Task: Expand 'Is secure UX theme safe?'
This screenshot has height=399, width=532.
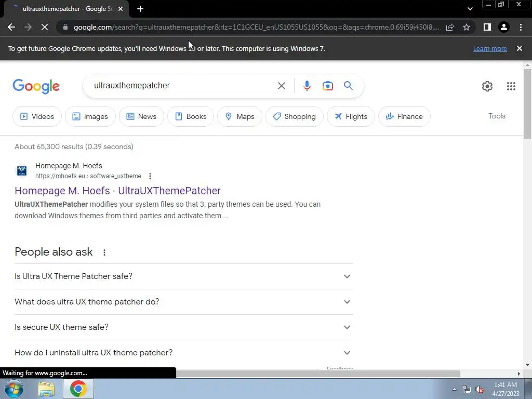Action: coord(184,327)
